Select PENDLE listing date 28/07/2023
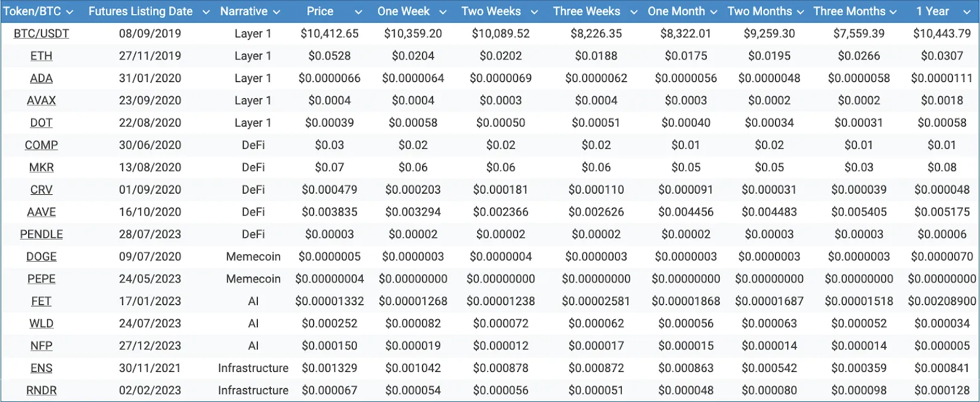Screen dimensions: 980x402 click(x=150, y=234)
